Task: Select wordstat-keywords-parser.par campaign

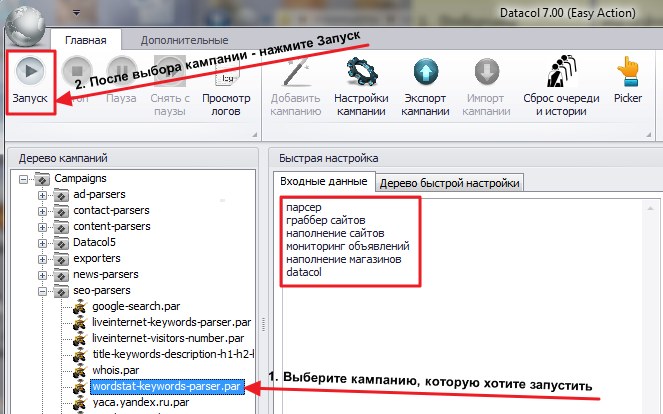Action: click(x=167, y=387)
